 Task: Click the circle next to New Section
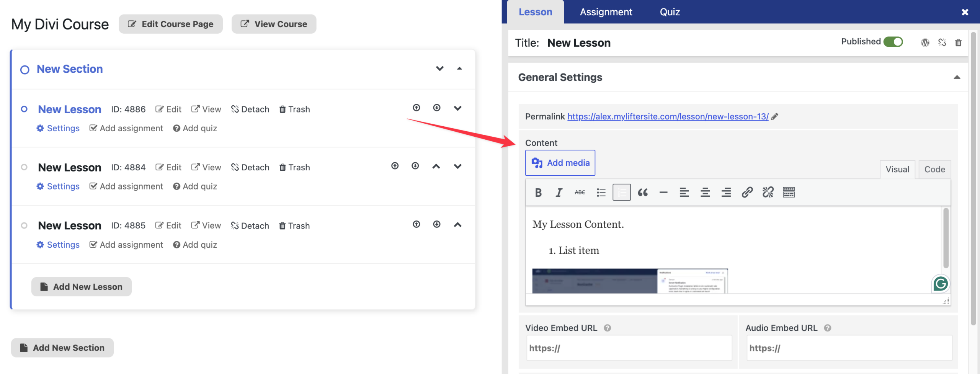point(24,70)
